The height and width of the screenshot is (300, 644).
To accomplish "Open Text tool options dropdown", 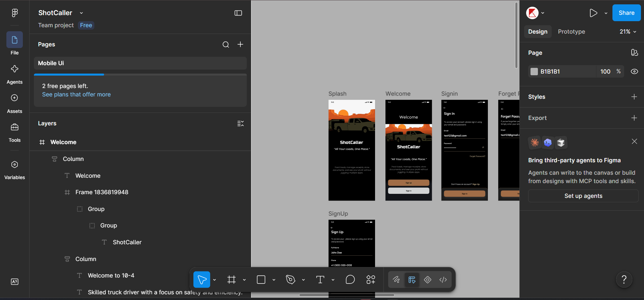I will (x=333, y=280).
